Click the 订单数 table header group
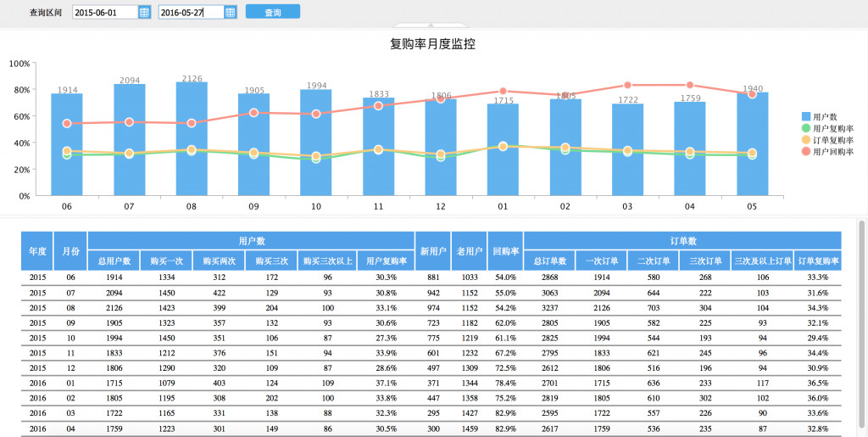 (682, 241)
